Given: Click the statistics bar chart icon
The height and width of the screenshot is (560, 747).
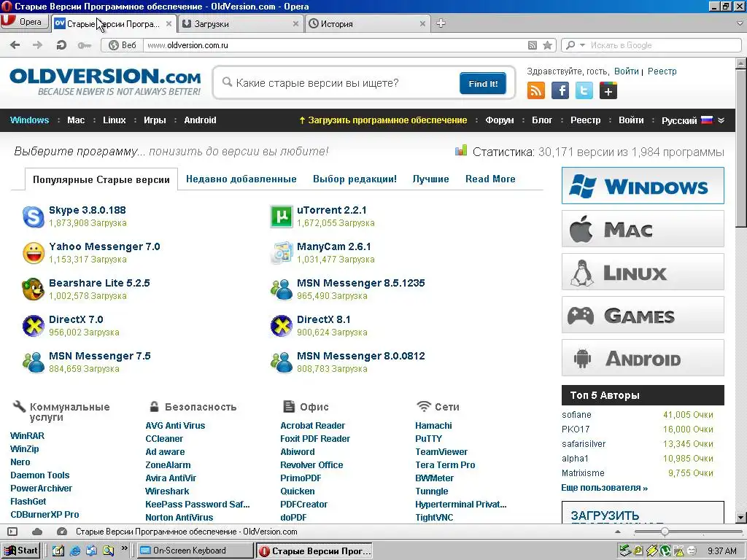Looking at the screenshot, I should [x=461, y=151].
